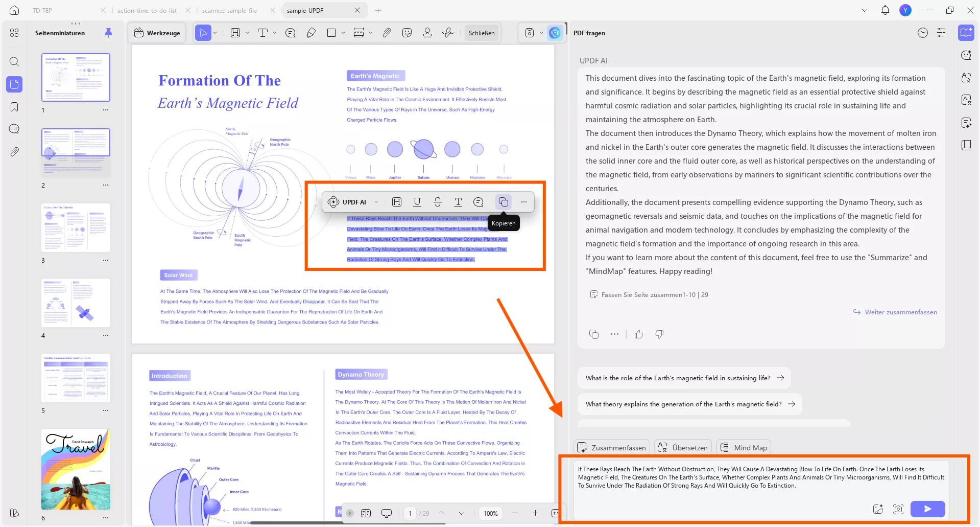Click the Zusammenfassen button
Screen dimensions: 980x527
pyautogui.click(x=612, y=448)
